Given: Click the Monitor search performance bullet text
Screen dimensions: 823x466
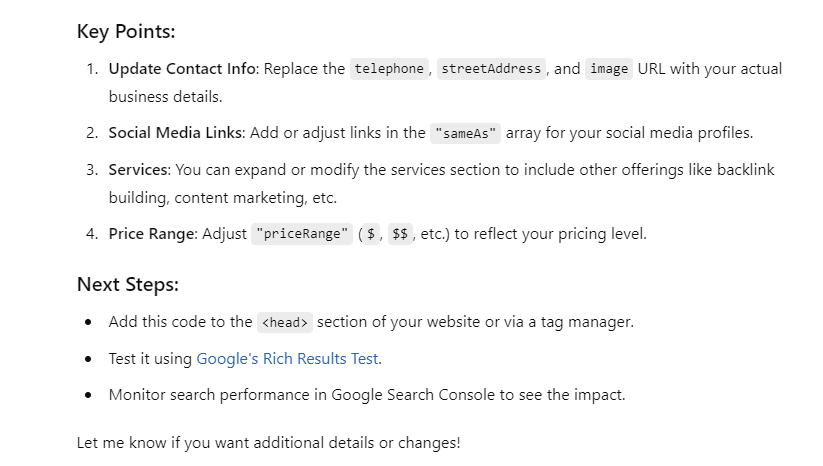Looking at the screenshot, I should (367, 395).
